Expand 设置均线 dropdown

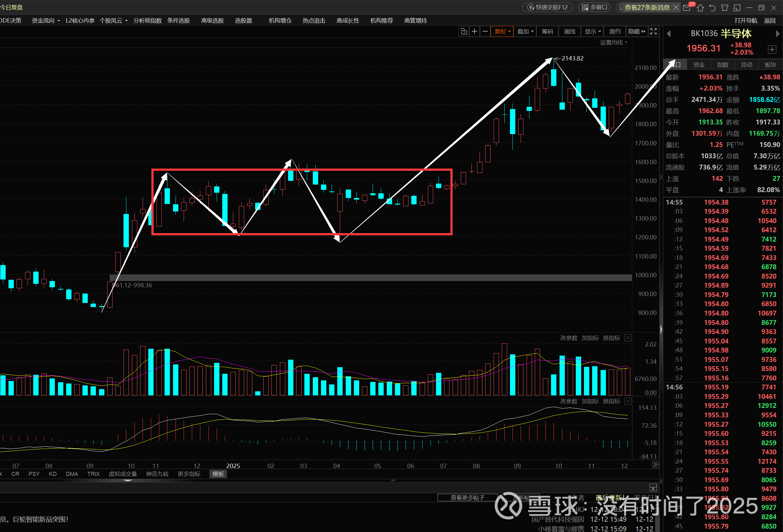tap(613, 42)
